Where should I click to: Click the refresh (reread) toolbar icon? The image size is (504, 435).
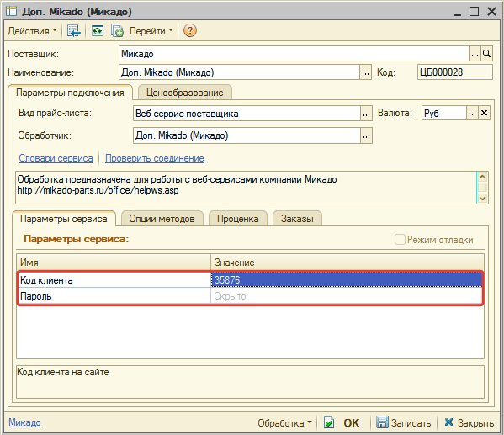tap(98, 31)
